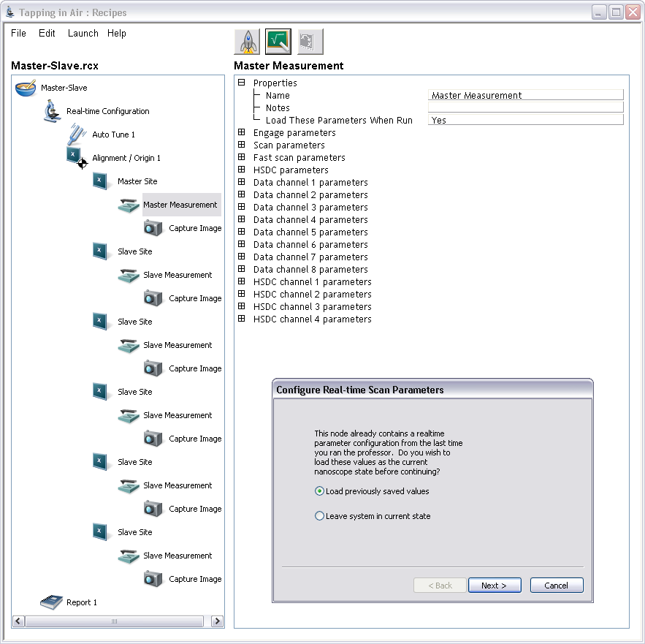Viewport: 645px width, 644px height.
Task: Click the Next button
Action: [495, 586]
